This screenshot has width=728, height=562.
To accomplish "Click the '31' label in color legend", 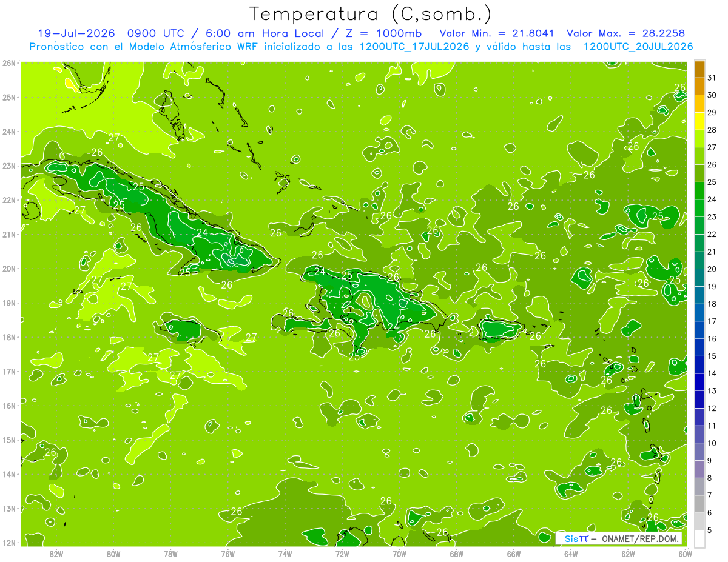I will point(712,78).
